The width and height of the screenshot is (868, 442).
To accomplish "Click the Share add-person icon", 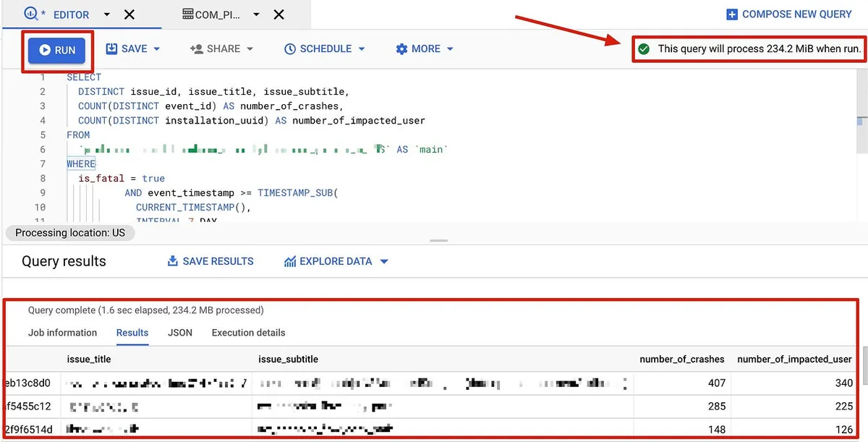I will (x=196, y=48).
